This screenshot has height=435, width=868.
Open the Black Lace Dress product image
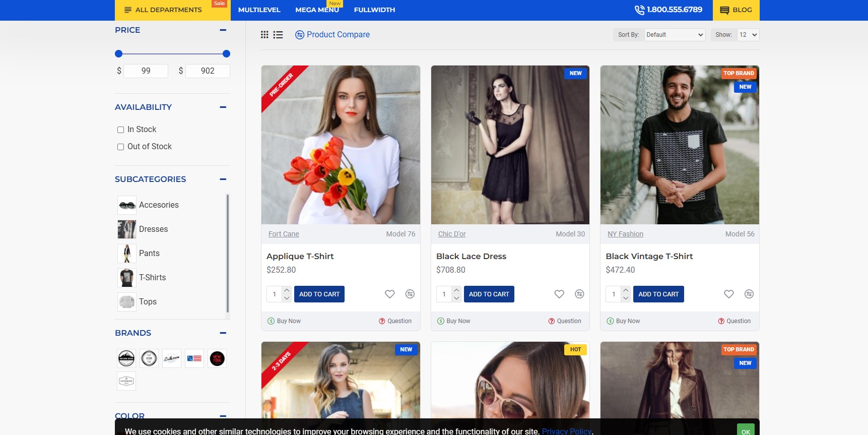[510, 145]
